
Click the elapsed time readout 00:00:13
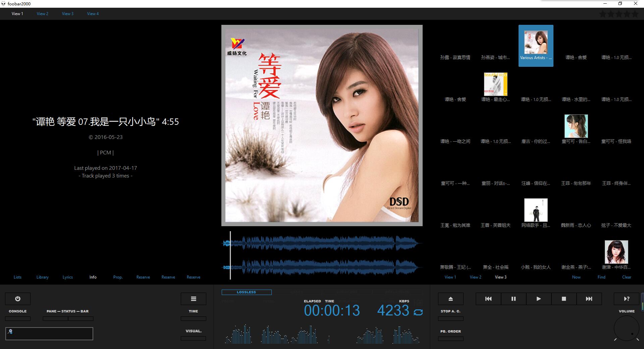pyautogui.click(x=332, y=310)
